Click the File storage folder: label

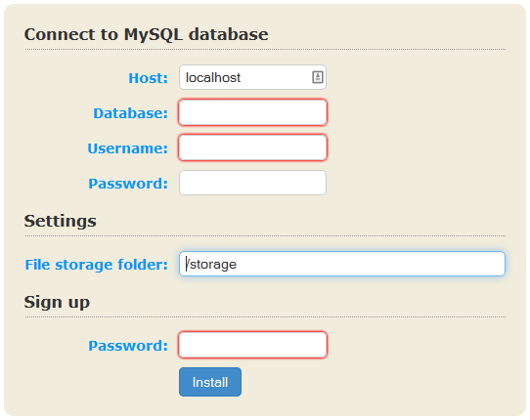(97, 265)
